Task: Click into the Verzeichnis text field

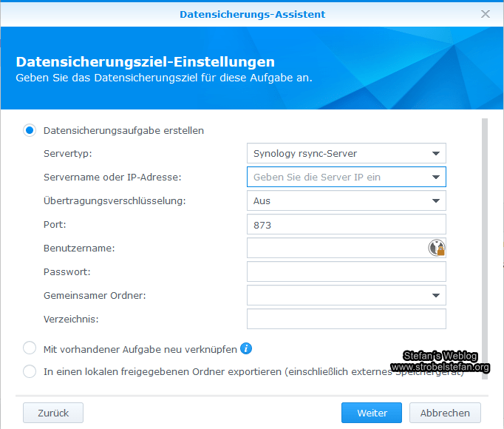Action: [347, 319]
